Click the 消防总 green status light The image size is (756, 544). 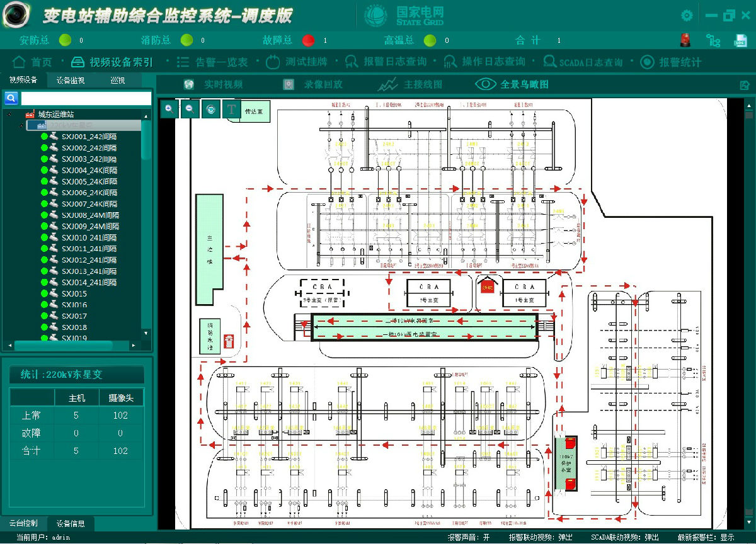pos(186,40)
